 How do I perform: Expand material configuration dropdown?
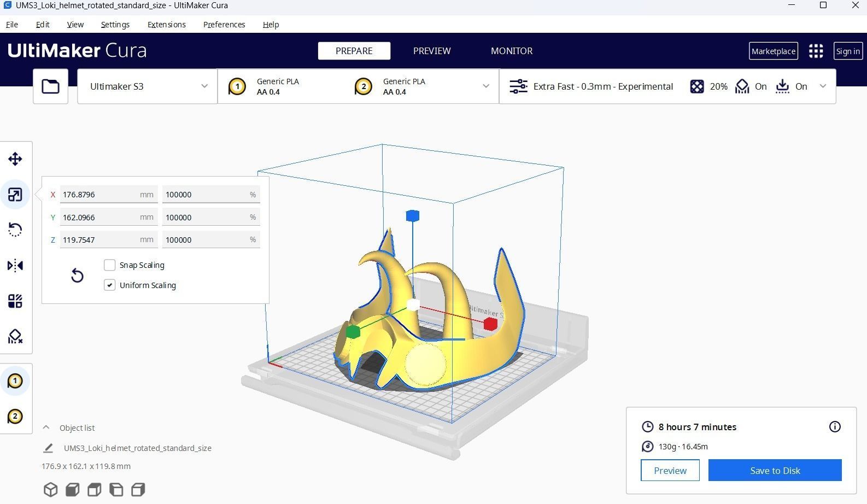coord(485,86)
